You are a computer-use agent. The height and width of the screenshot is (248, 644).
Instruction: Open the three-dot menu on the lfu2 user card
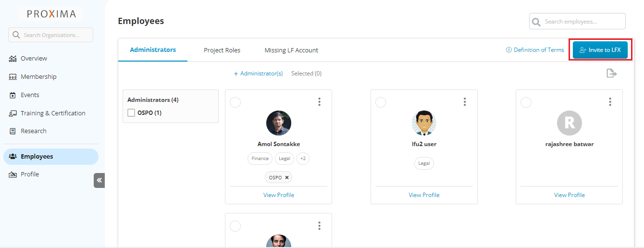(465, 102)
